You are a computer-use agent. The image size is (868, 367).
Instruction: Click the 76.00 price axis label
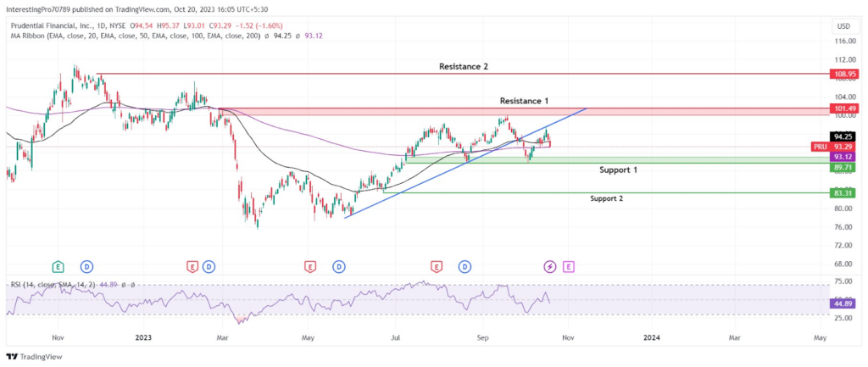[842, 227]
